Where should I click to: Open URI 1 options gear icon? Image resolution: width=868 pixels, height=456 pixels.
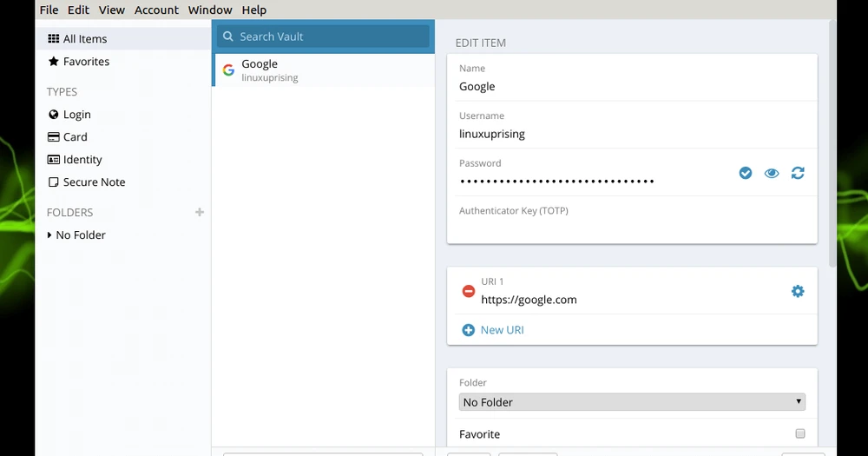point(798,292)
